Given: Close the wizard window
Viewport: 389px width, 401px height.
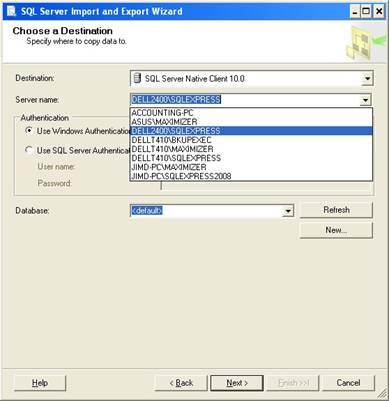Looking at the screenshot, I should click(x=379, y=12).
